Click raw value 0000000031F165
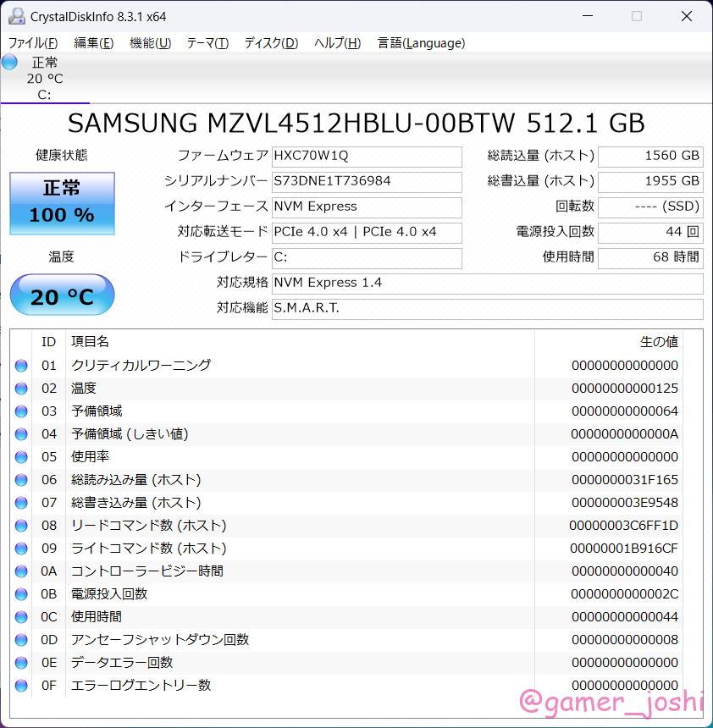 [625, 480]
